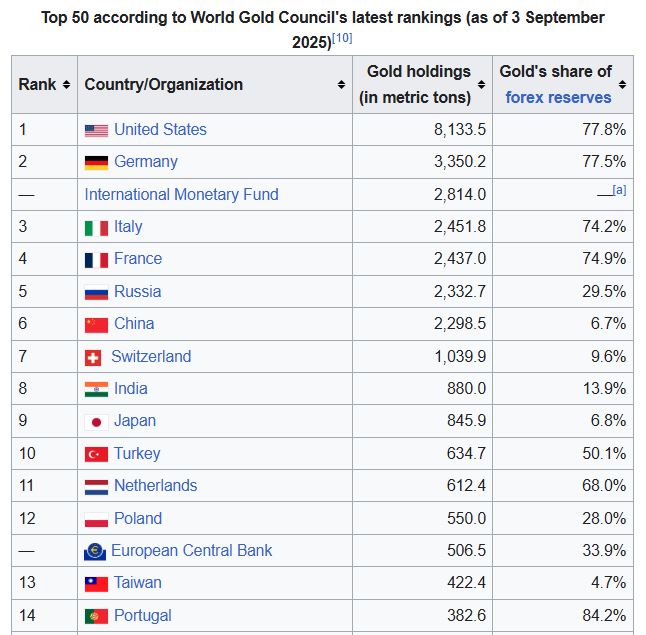The width and height of the screenshot is (646, 635).
Task: Click the Germany flag icon
Action: coord(96,162)
